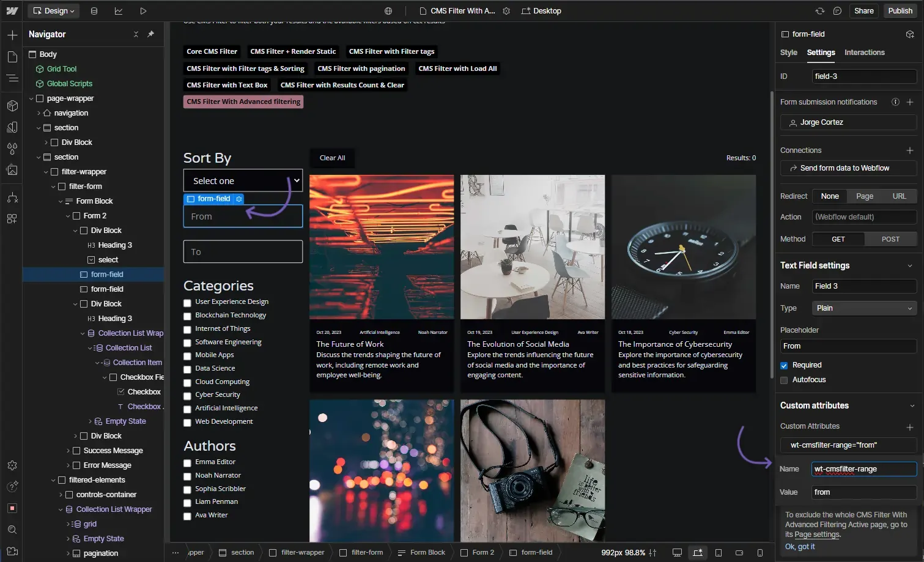Toggle the Required checkbox
This screenshot has width=924, height=562.
click(x=784, y=366)
